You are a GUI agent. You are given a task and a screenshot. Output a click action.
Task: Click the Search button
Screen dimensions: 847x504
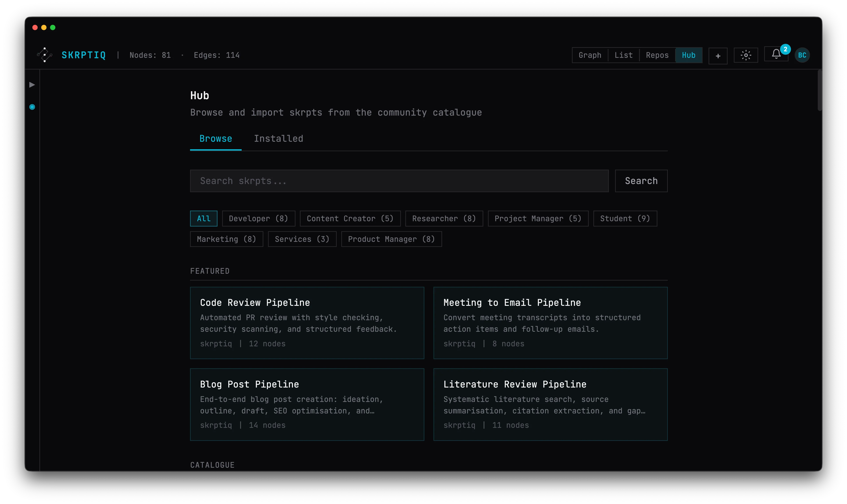point(641,180)
